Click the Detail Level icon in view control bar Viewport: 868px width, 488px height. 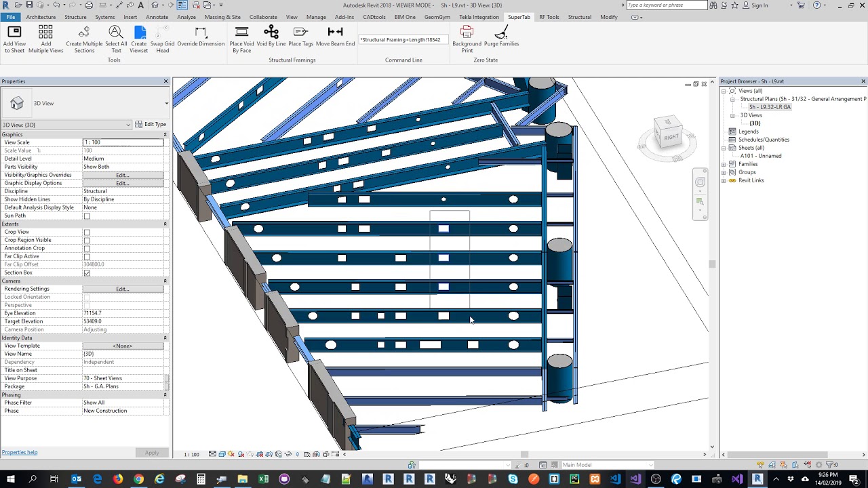(x=212, y=454)
